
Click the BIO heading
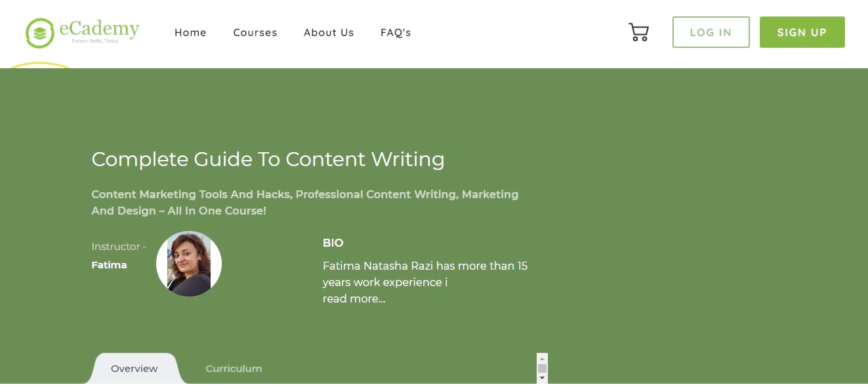coord(333,243)
